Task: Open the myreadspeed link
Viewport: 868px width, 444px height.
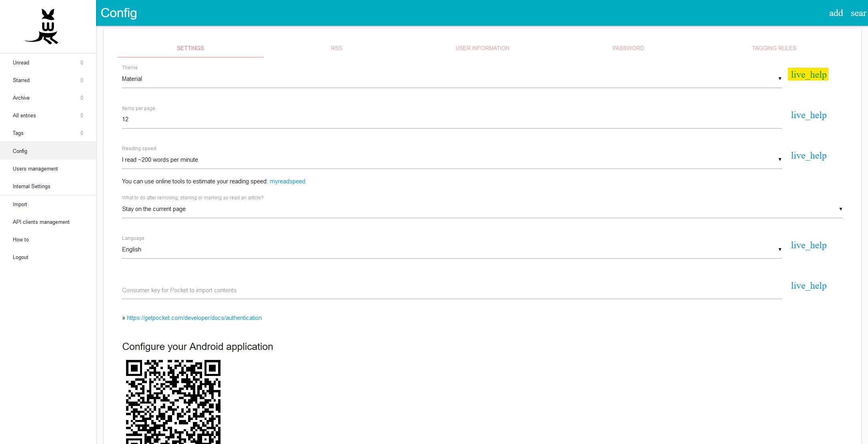Action: tap(287, 181)
